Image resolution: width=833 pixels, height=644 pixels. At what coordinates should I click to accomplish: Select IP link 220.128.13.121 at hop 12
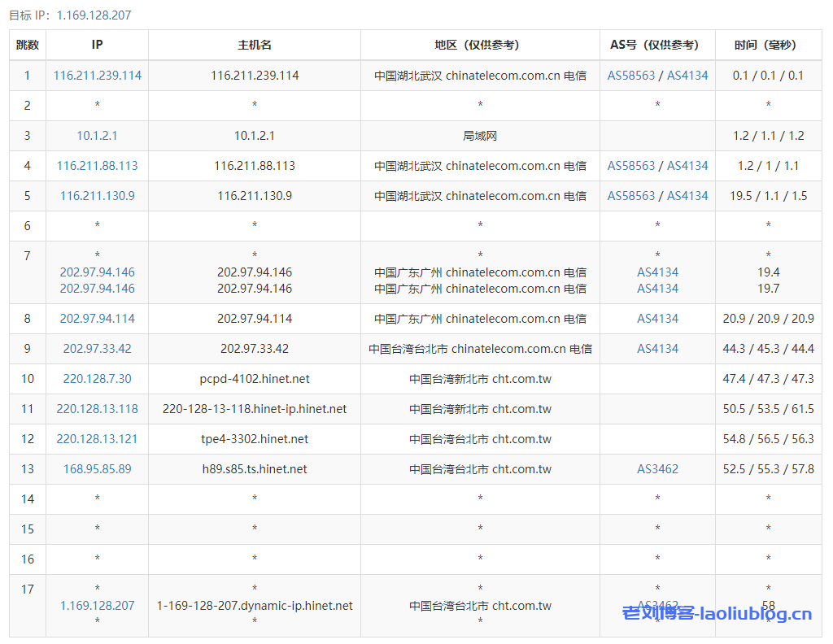click(x=97, y=438)
